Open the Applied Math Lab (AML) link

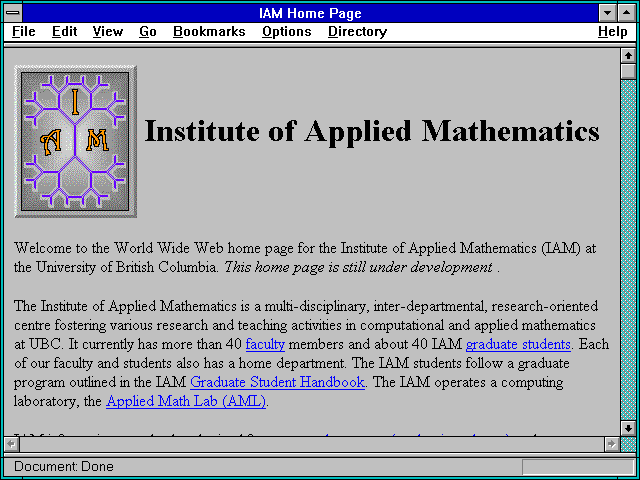(186, 401)
